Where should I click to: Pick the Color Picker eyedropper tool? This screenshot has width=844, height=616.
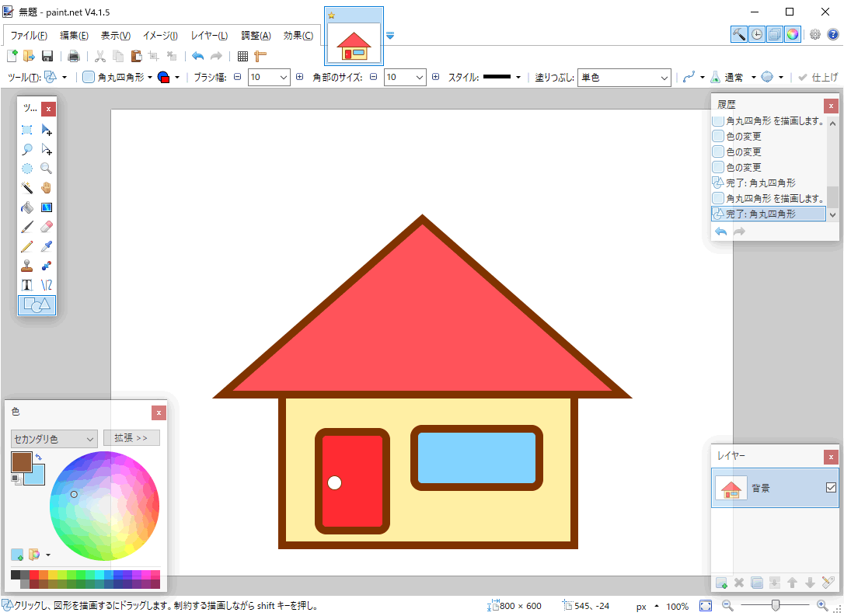coord(46,246)
